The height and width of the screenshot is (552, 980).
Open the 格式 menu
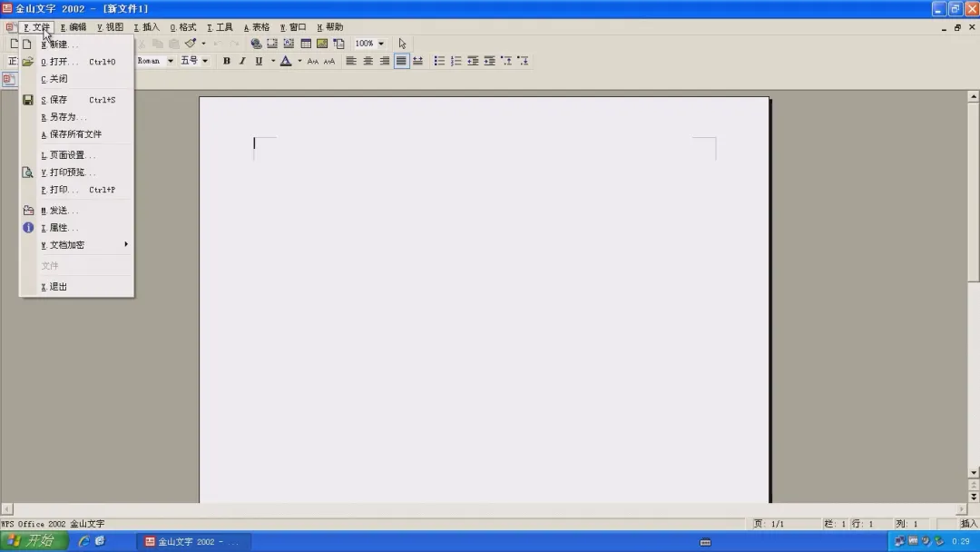pyautogui.click(x=183, y=27)
